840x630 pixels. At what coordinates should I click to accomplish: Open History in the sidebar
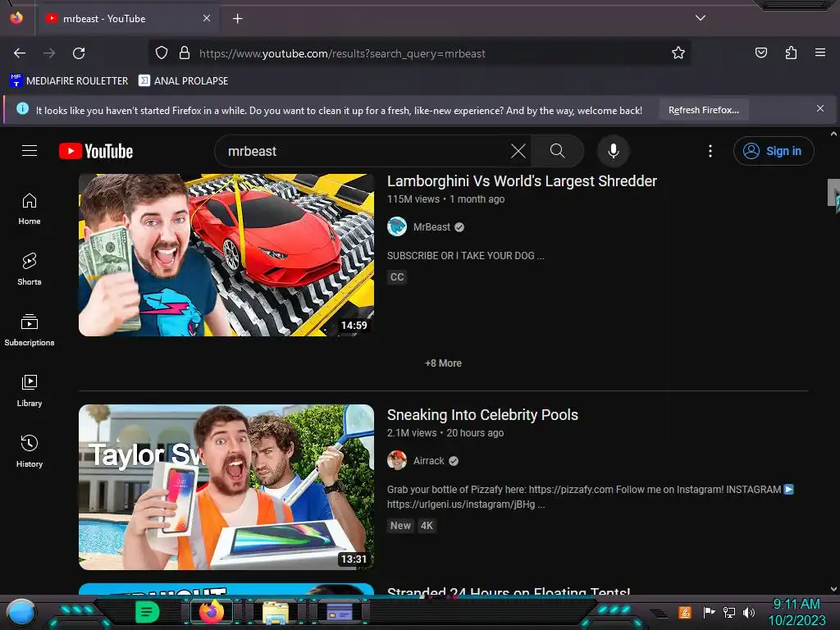tap(30, 452)
